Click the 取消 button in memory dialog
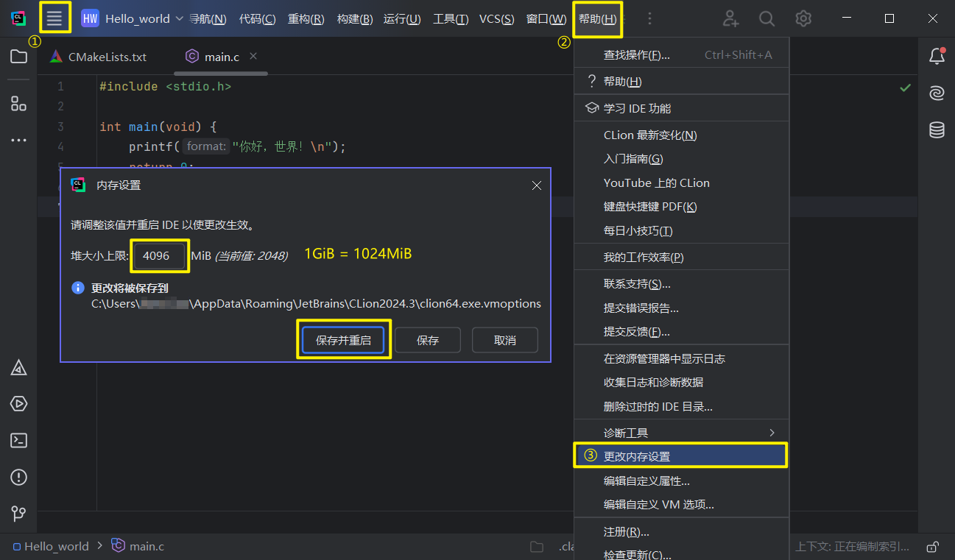This screenshot has width=955, height=560. (504, 339)
